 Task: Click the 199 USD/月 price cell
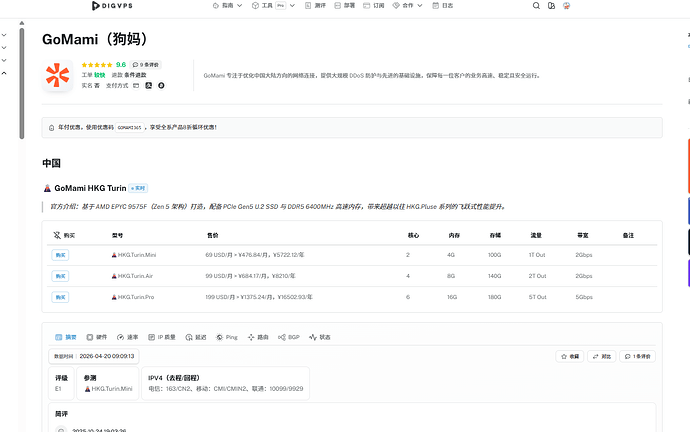point(259,297)
